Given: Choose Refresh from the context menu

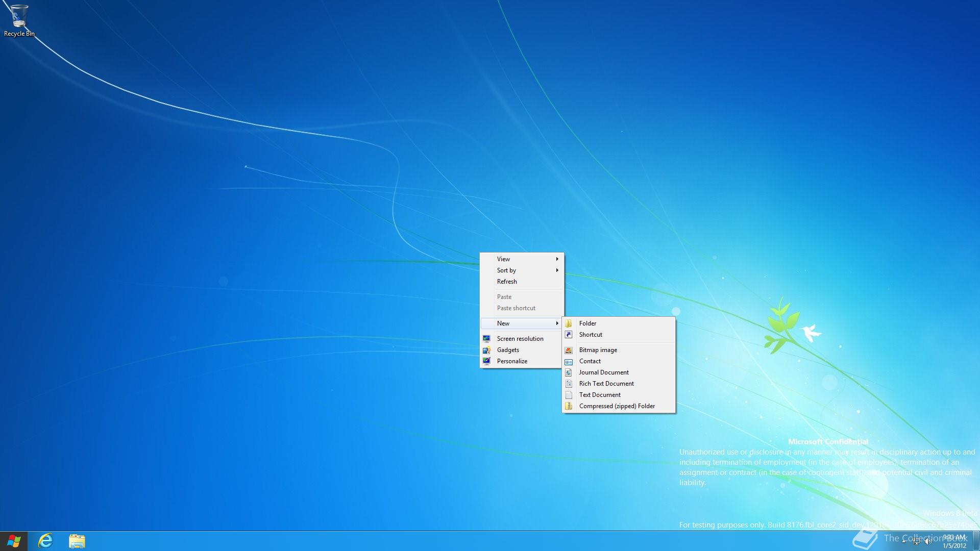Looking at the screenshot, I should point(522,282).
